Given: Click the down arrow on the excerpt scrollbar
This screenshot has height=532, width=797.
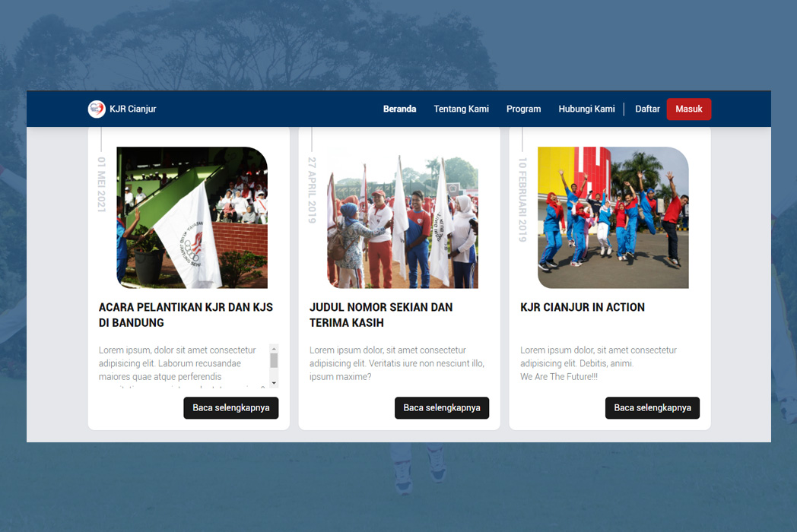Looking at the screenshot, I should coord(272,385).
